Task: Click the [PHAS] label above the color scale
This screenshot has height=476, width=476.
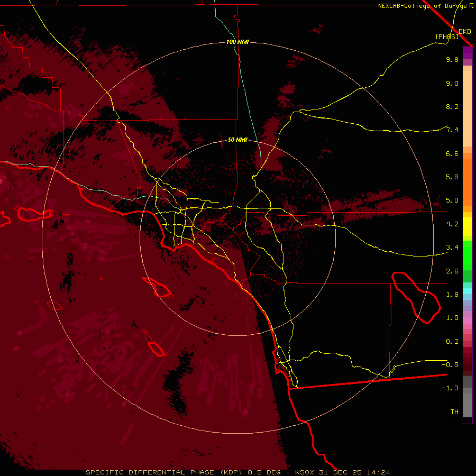Action: (447, 36)
